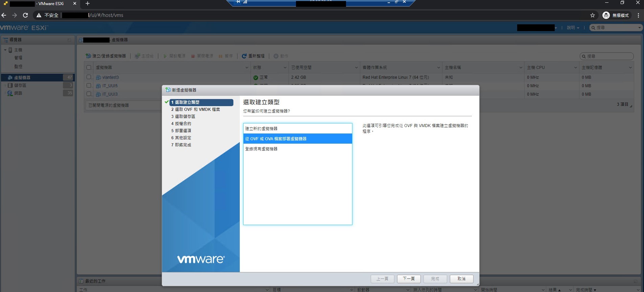Open the Chrome menu (three dots)
Image resolution: width=644 pixels, height=292 pixels.
click(638, 15)
